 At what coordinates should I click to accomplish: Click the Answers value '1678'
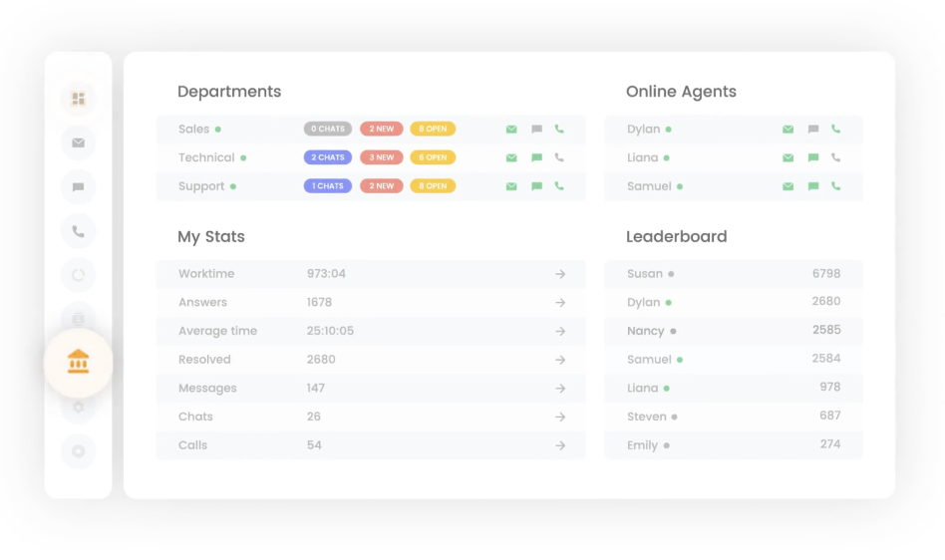coord(319,302)
